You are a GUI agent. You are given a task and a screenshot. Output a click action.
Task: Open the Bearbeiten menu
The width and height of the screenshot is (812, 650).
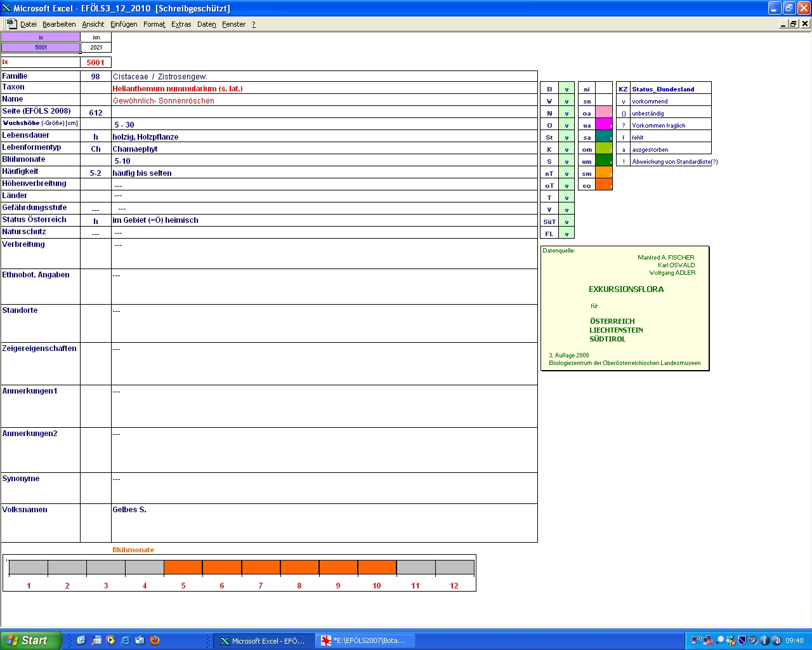tap(59, 24)
